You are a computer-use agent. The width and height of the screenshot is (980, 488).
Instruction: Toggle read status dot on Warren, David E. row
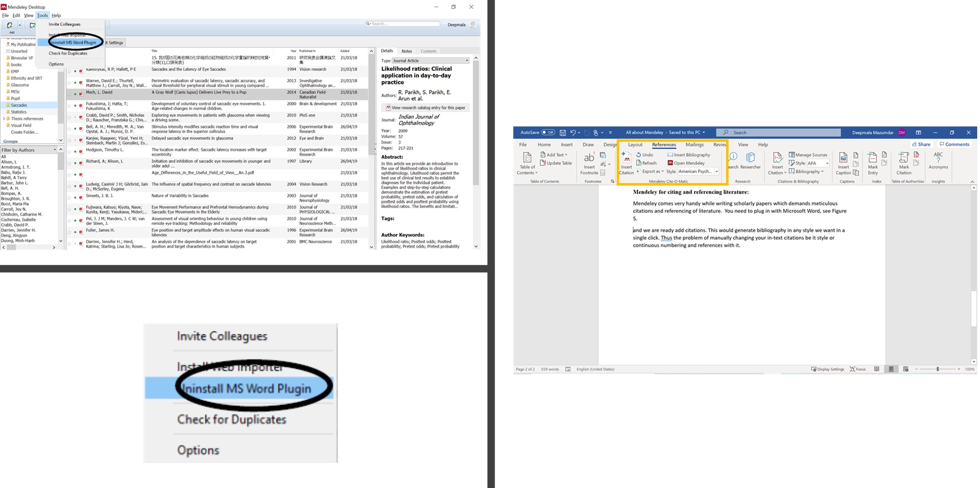tap(75, 82)
